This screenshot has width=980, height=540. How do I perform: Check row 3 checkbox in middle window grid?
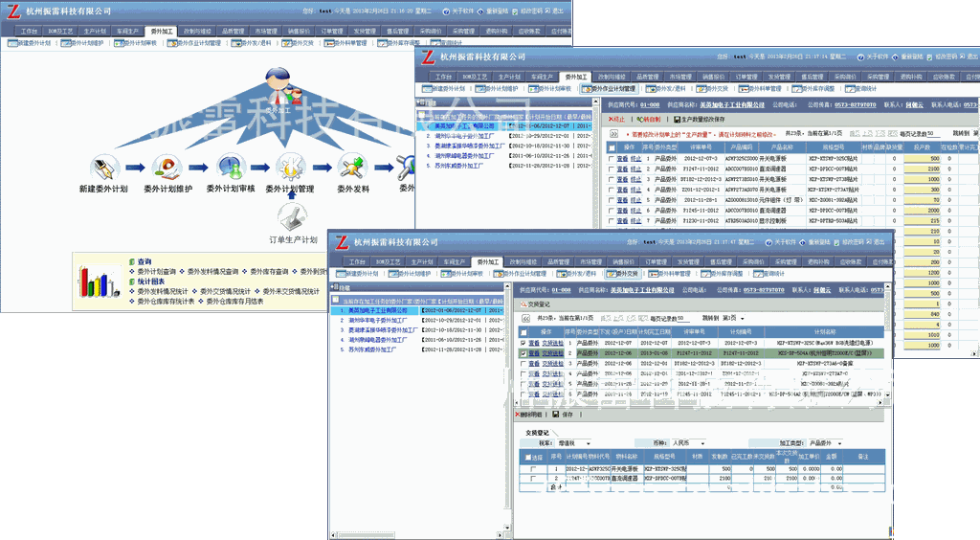coord(612,179)
